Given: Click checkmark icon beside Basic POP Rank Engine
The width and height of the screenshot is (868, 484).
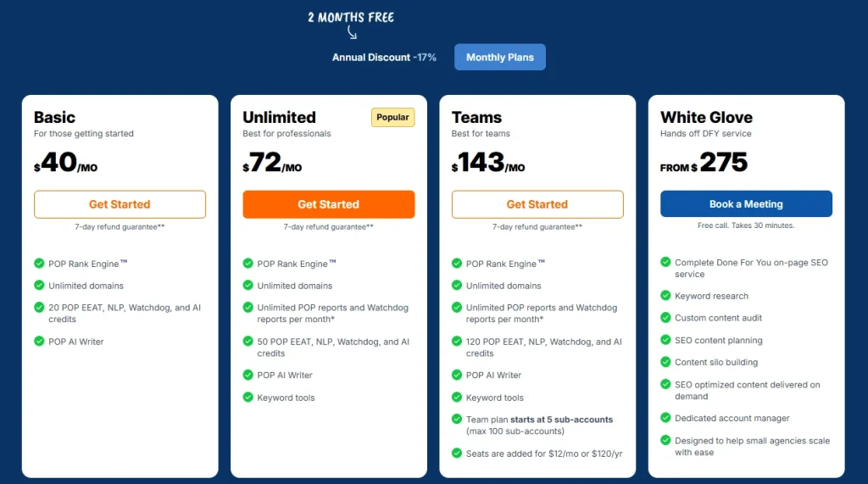Looking at the screenshot, I should tap(39, 264).
